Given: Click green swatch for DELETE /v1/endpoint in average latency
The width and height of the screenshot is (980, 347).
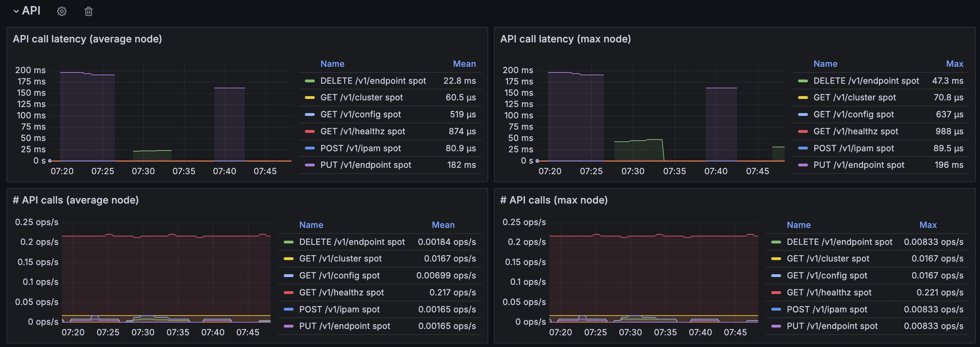Looking at the screenshot, I should click(310, 81).
